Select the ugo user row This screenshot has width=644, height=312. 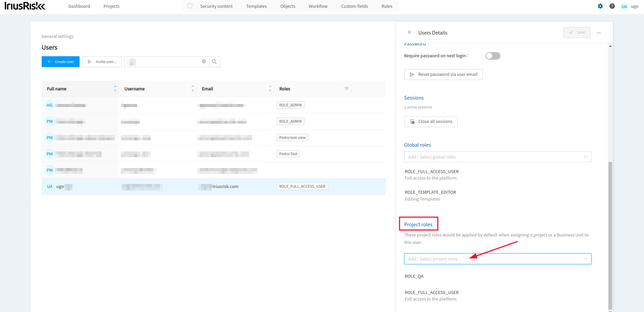(x=213, y=186)
